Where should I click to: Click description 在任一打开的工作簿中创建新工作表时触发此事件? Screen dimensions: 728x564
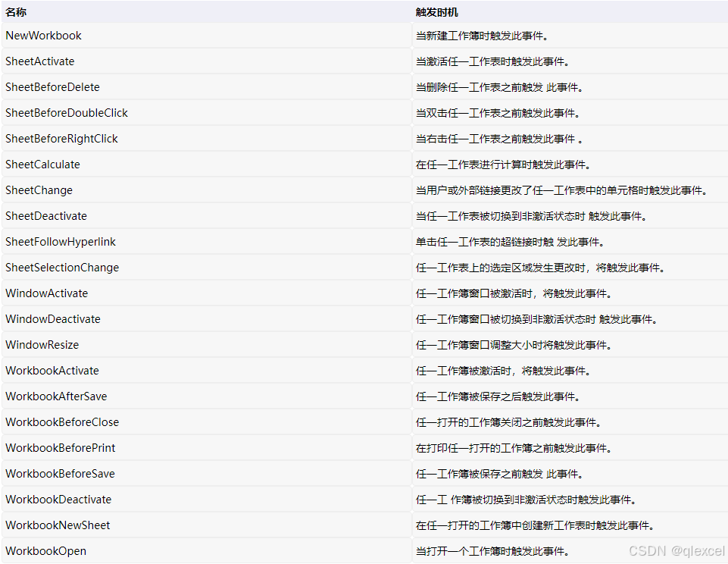tap(535, 525)
